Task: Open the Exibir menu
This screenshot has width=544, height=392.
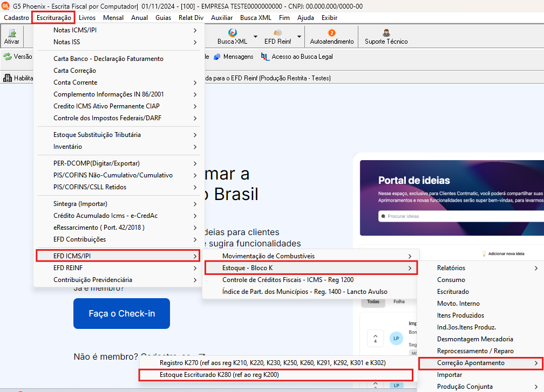Action: click(329, 18)
